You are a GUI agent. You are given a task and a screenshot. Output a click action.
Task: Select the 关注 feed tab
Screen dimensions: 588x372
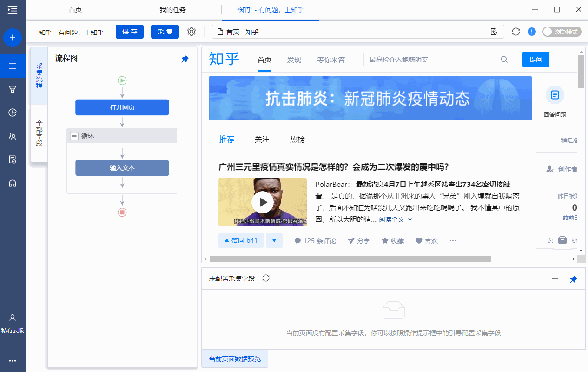[262, 139]
